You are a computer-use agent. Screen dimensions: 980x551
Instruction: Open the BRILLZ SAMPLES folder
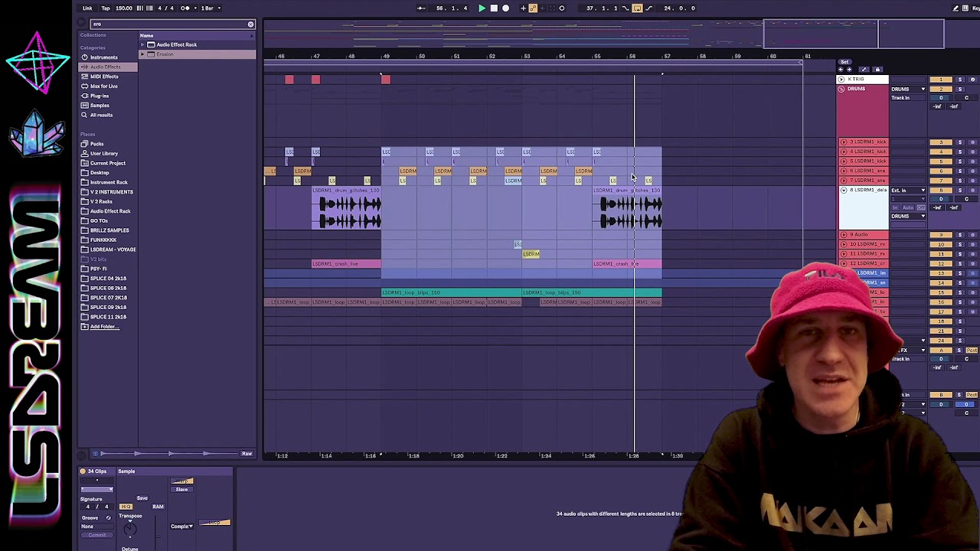click(109, 230)
